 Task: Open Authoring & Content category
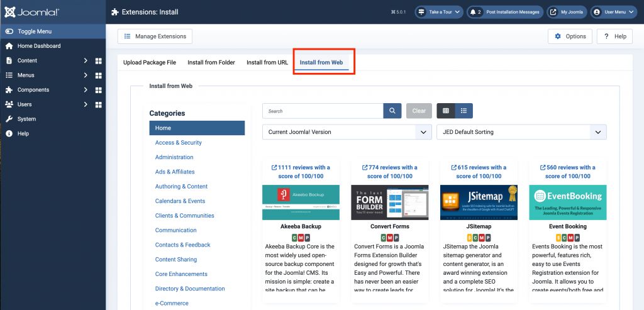point(181,186)
